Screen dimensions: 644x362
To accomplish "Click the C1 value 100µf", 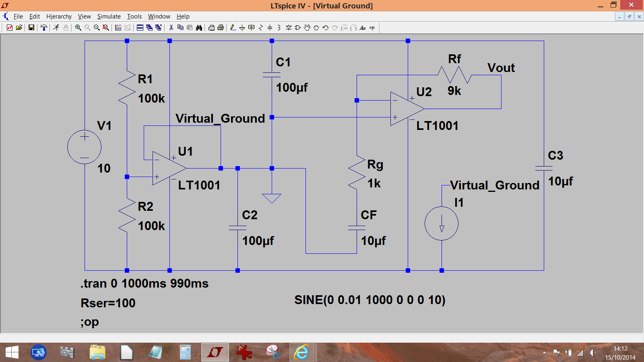I will click(x=292, y=88).
